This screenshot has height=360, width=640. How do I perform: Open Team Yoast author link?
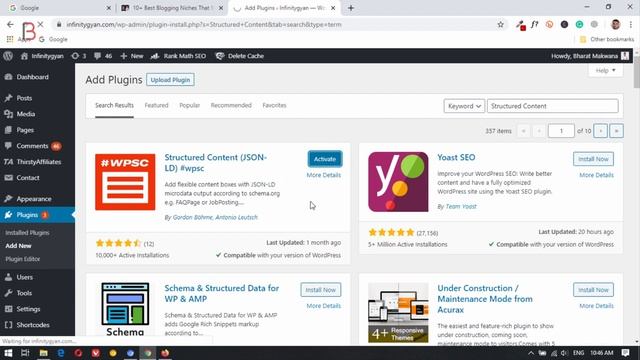point(461,207)
